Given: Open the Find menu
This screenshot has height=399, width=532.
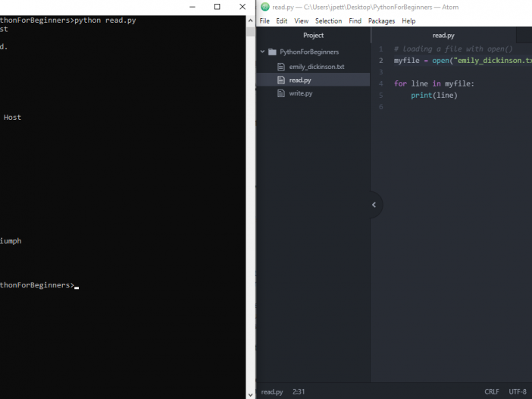Looking at the screenshot, I should point(355,21).
